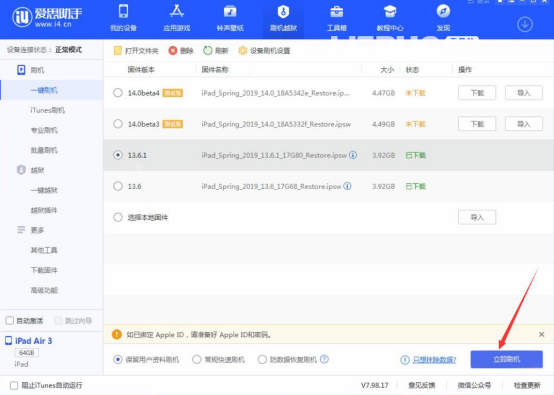
Task: Click the 越狱 shield icon in the sidebar
Action: [21, 170]
